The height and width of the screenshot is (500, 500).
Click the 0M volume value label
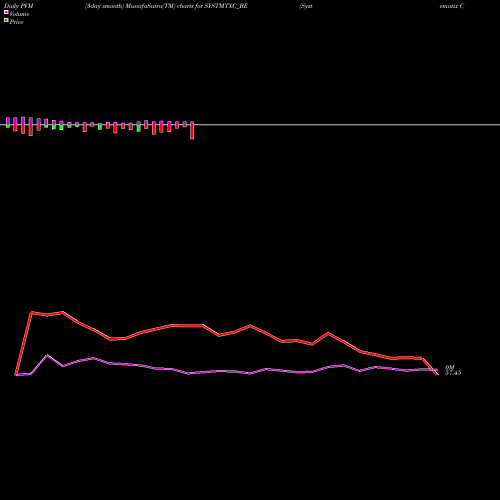tap(450, 367)
